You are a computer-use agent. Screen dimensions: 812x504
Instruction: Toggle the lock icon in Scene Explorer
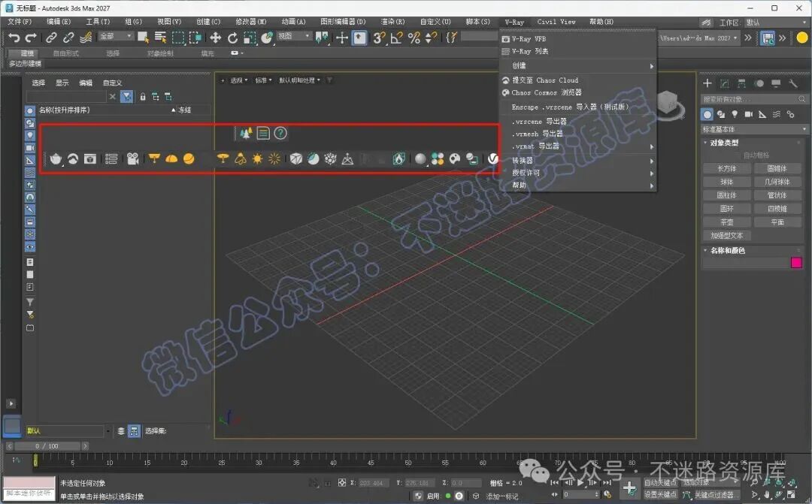142,97
